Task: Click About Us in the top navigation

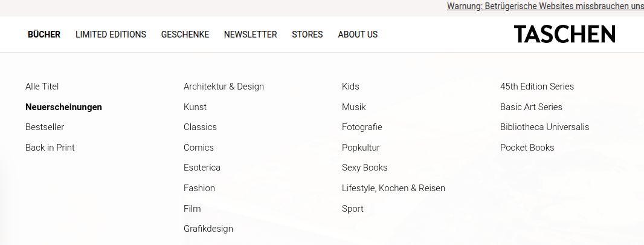Action: pos(358,34)
